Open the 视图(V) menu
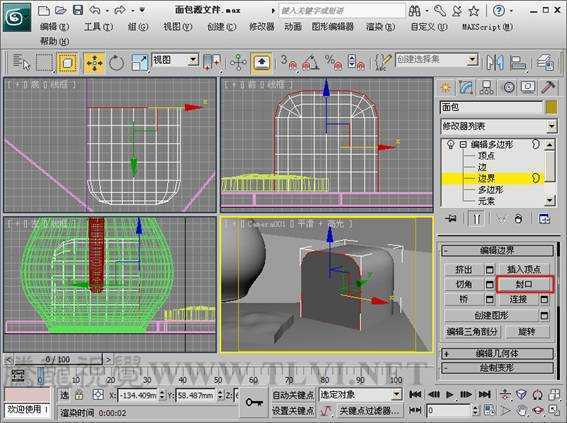This screenshot has width=567, height=423. (x=178, y=27)
